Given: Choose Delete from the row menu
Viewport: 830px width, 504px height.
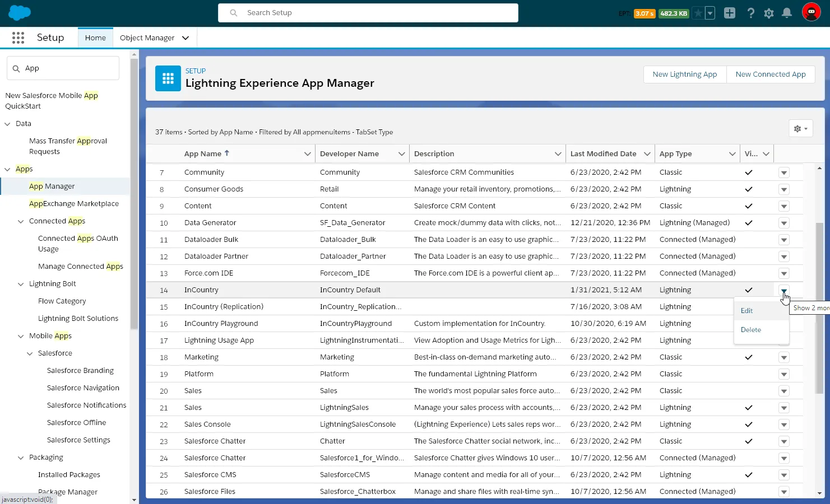Looking at the screenshot, I should pyautogui.click(x=751, y=330).
